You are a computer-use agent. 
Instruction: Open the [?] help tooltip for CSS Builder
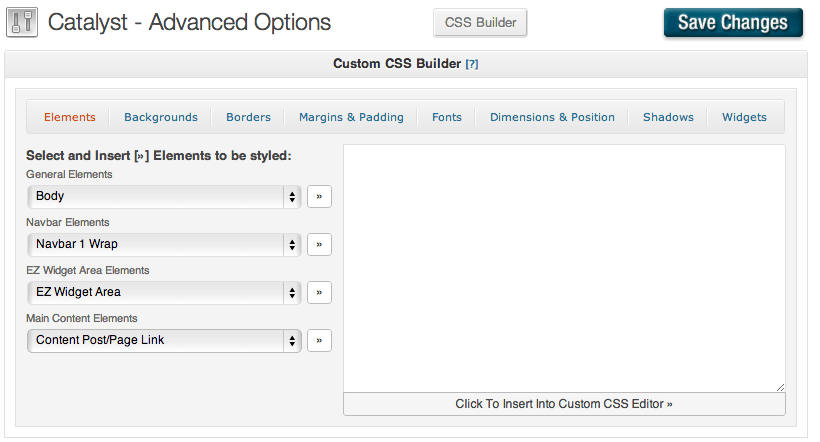(472, 64)
